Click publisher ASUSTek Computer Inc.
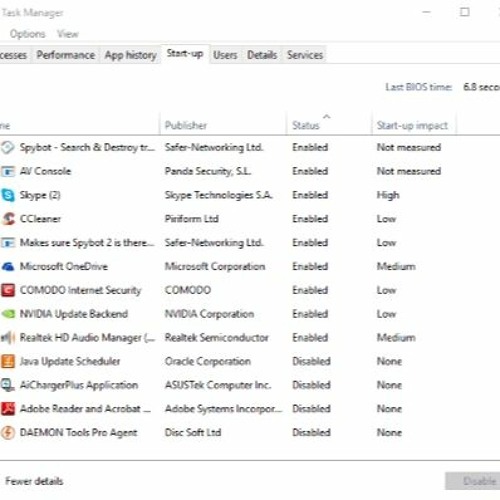This screenshot has height=500, width=500. click(218, 385)
